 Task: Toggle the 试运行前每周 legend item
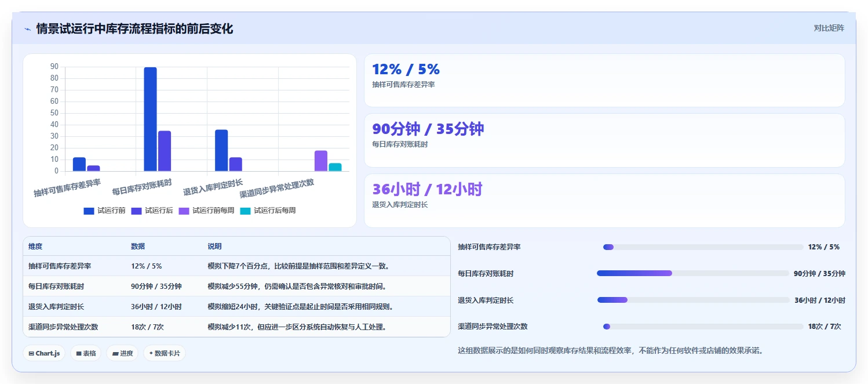click(x=206, y=211)
